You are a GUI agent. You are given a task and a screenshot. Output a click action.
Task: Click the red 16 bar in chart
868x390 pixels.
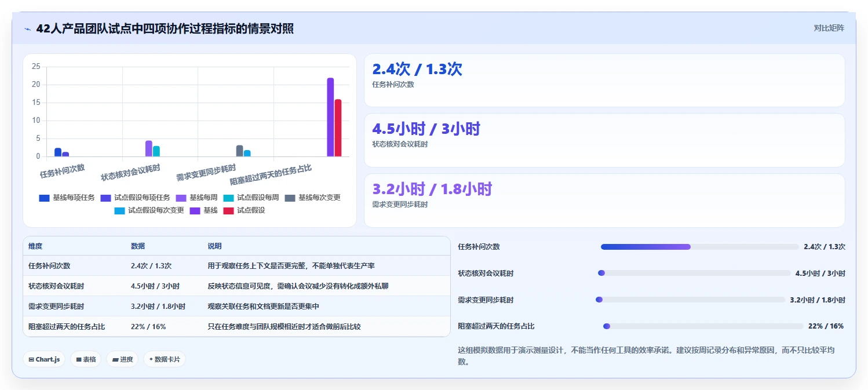point(338,127)
